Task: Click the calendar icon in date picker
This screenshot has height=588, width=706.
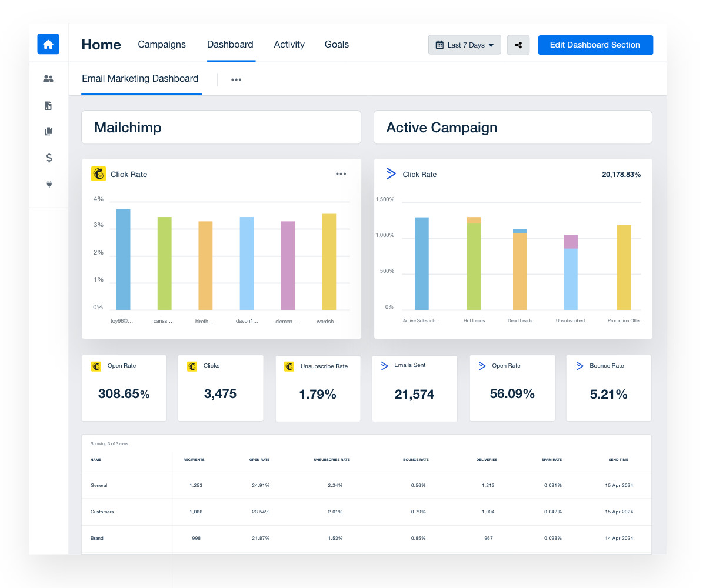Action: click(x=439, y=45)
